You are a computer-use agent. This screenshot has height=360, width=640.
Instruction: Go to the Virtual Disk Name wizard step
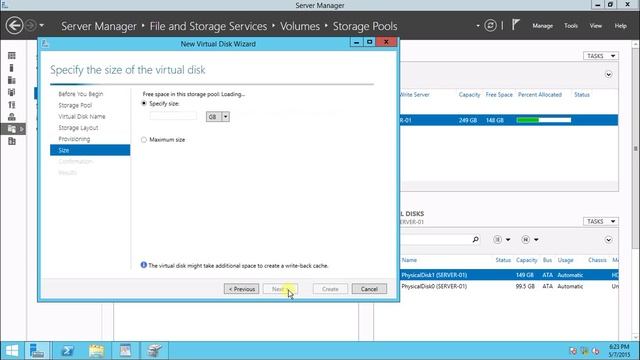click(82, 117)
